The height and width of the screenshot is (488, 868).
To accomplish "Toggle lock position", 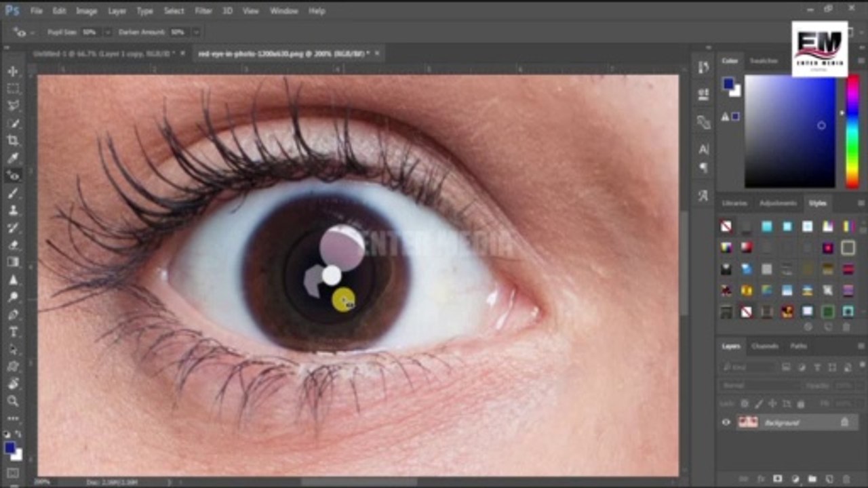I will coord(772,403).
